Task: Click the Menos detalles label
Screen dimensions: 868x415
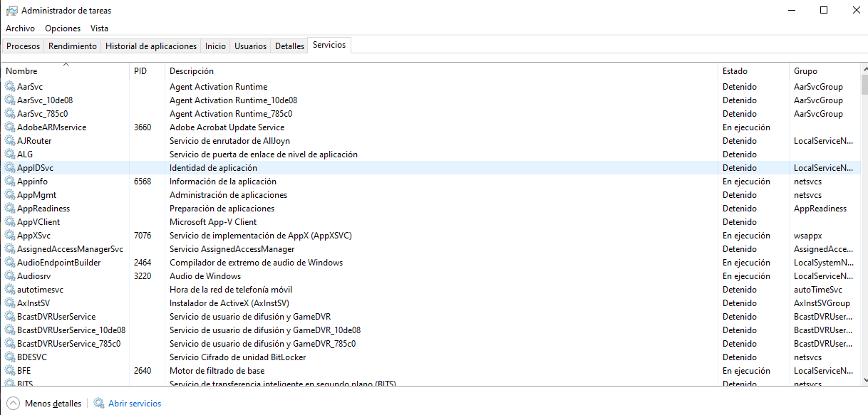Action: point(53,404)
